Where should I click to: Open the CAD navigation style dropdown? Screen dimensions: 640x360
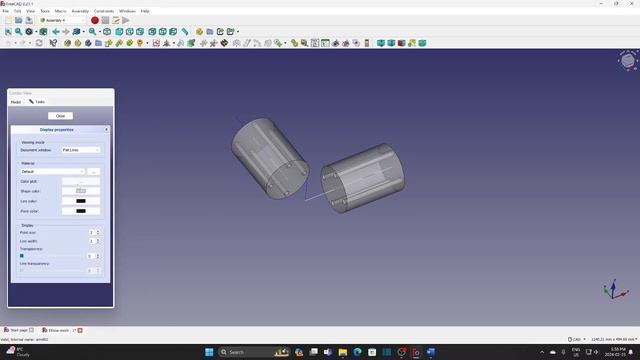[577, 339]
